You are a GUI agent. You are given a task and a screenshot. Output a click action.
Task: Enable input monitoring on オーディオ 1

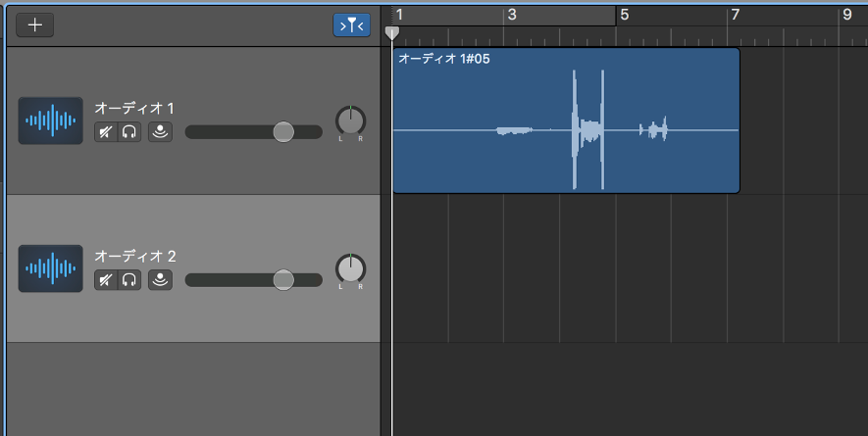point(160,132)
